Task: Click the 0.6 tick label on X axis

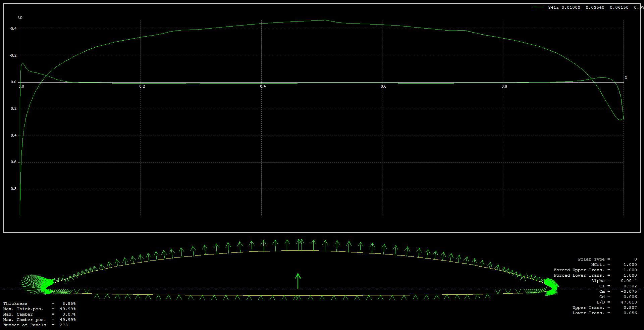Action: [383, 86]
